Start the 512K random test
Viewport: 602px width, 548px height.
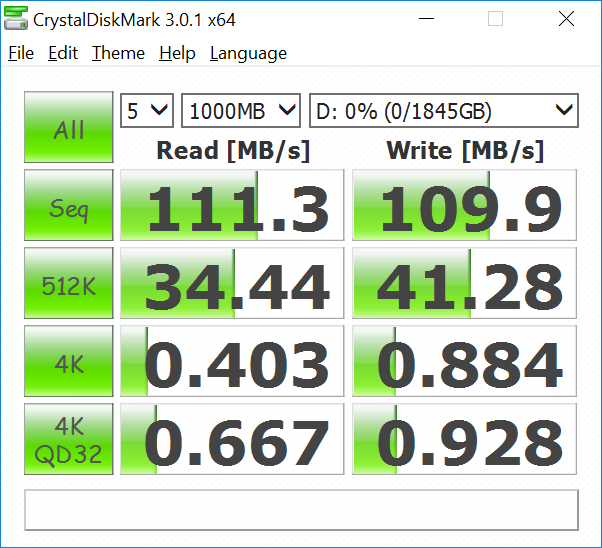pos(69,283)
